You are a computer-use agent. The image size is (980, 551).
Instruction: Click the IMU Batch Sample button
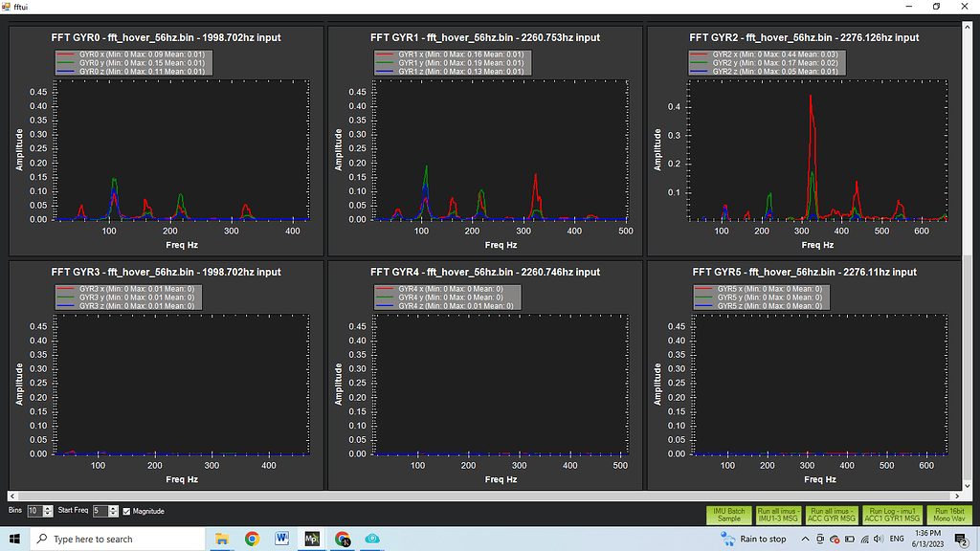coord(729,514)
